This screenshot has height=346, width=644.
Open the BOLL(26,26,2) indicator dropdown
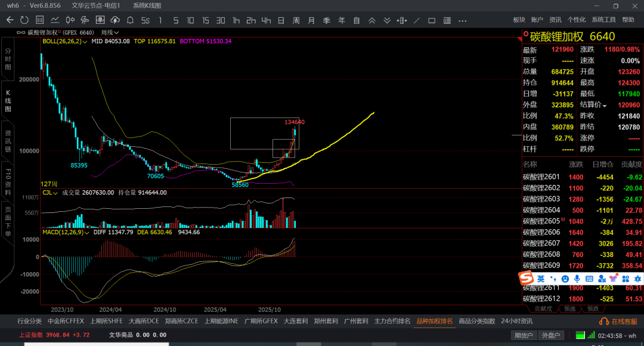(64, 42)
